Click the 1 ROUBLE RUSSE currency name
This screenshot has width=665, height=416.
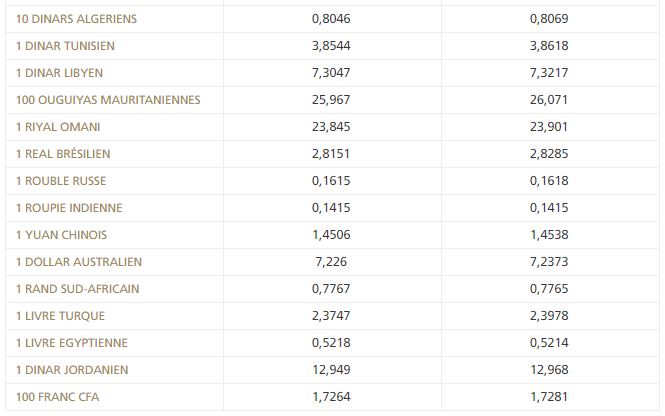coord(61,181)
